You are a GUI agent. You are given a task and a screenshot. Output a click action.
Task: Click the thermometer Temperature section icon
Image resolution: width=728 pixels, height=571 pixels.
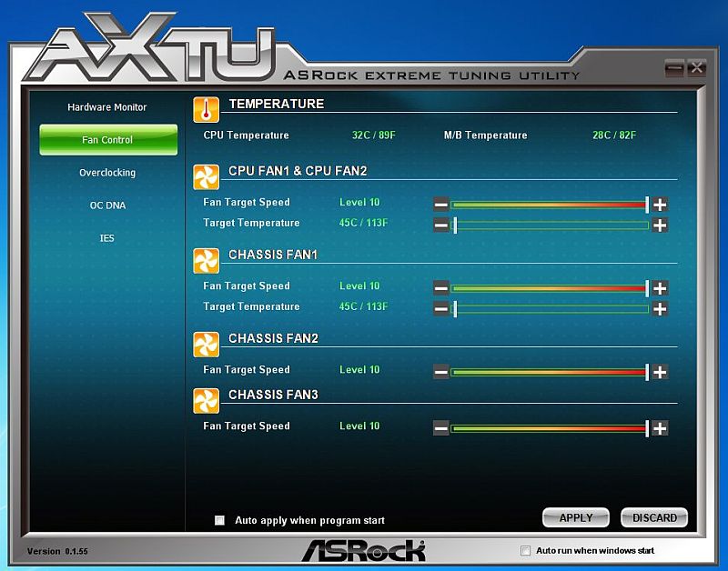click(x=207, y=110)
